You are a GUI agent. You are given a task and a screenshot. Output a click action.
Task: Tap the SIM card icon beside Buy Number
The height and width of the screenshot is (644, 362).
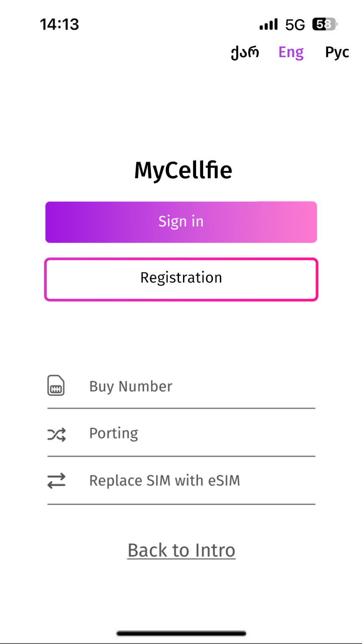click(56, 386)
